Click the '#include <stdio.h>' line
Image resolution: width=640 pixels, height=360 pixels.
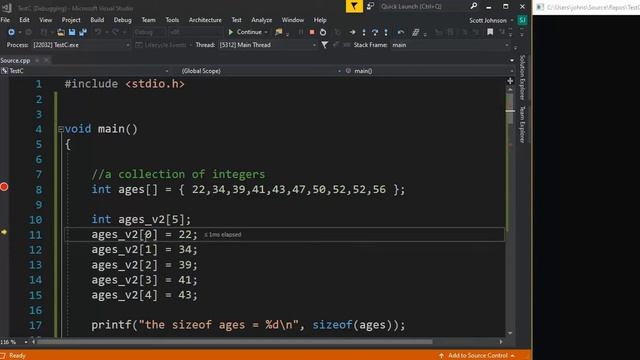124,84
